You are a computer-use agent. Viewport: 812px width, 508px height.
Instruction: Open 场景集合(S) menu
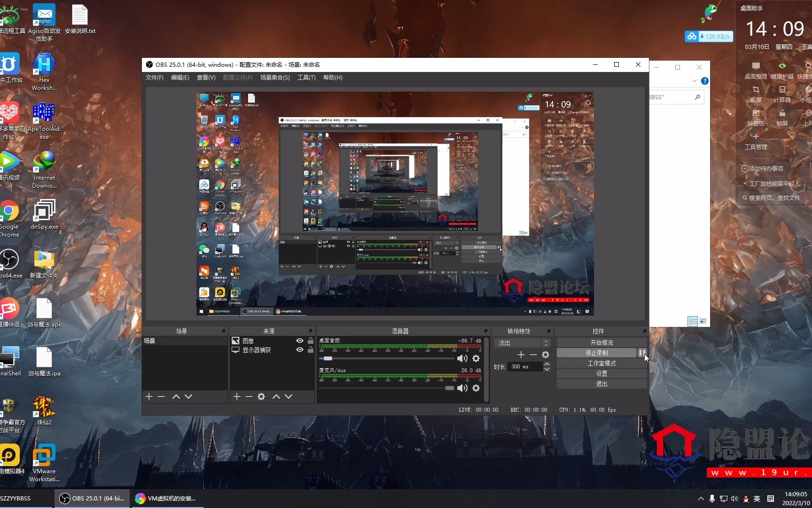[x=275, y=78]
